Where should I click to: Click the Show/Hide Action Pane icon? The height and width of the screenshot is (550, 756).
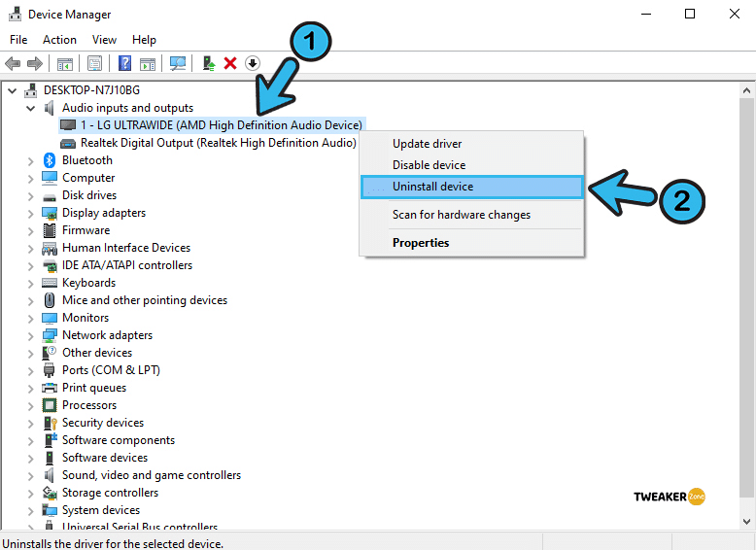click(148, 63)
